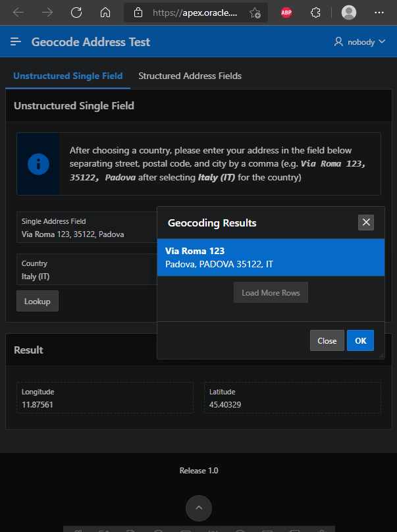Click the ABP adblocker extension icon
397x532 pixels.
pyautogui.click(x=286, y=12)
